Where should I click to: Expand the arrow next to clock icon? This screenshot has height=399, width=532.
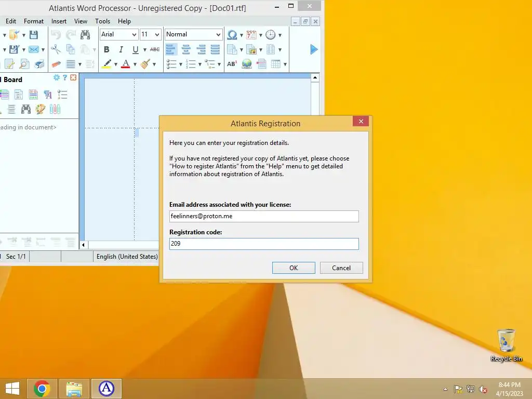coord(280,35)
